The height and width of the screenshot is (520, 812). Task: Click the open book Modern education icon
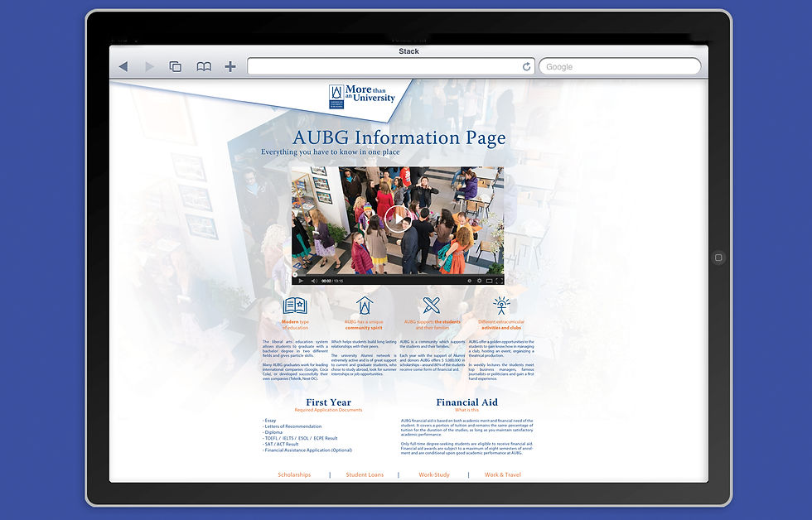[x=295, y=306]
